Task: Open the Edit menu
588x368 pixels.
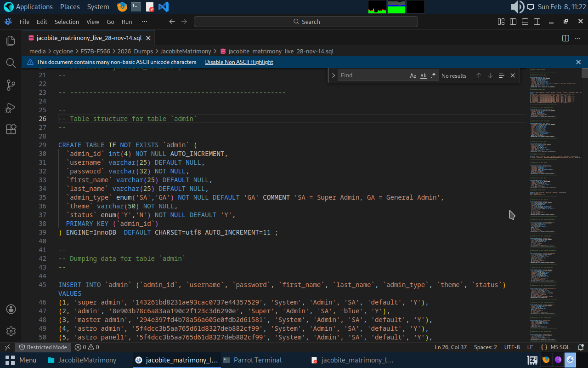Action: click(x=42, y=22)
